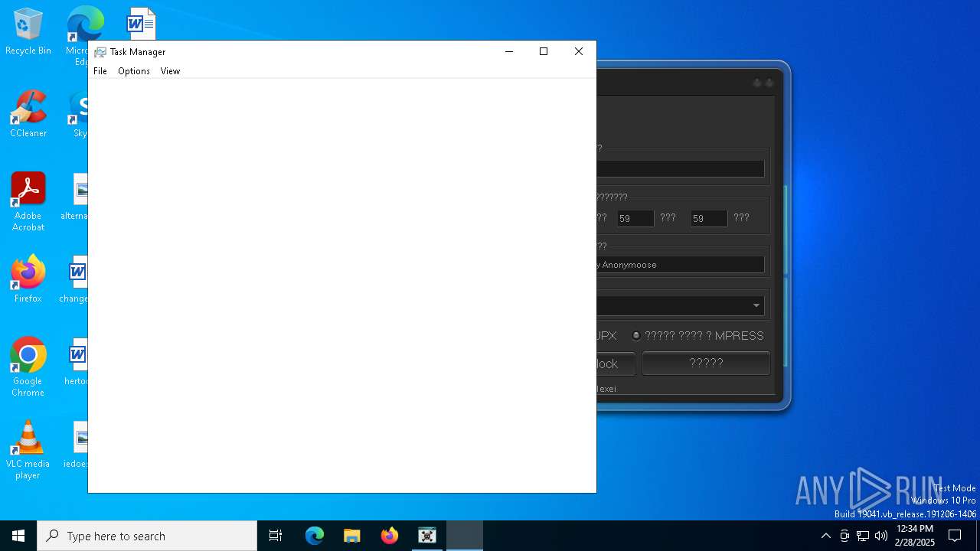The image size is (980, 551).
Task: Click the network icon in system tray
Action: [863, 536]
